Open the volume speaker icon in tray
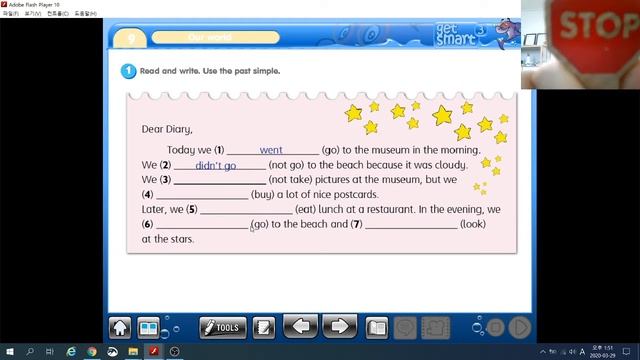This screenshot has width=640, height=360. pos(572,351)
